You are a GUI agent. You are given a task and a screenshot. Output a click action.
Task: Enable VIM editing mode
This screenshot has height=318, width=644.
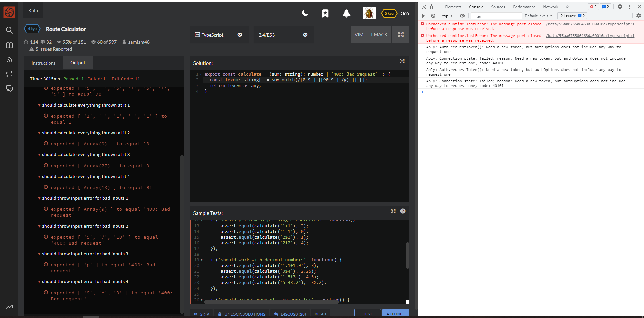pyautogui.click(x=359, y=35)
